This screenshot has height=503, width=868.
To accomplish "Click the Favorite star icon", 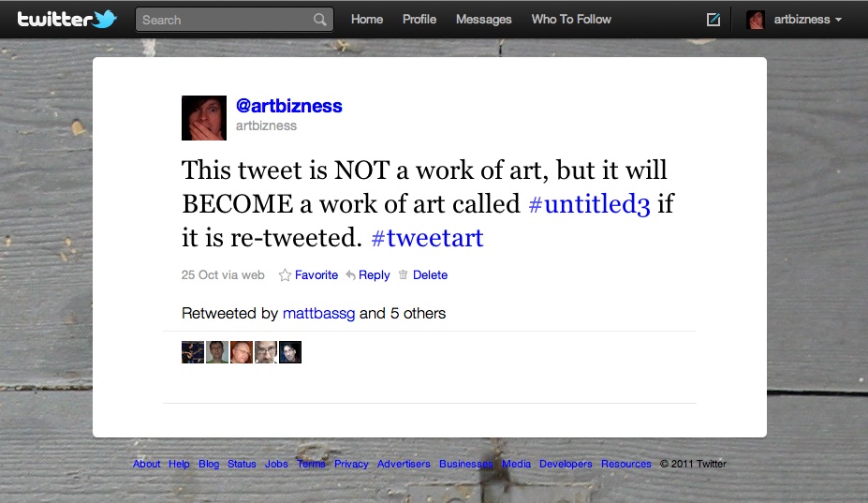I will click(285, 275).
